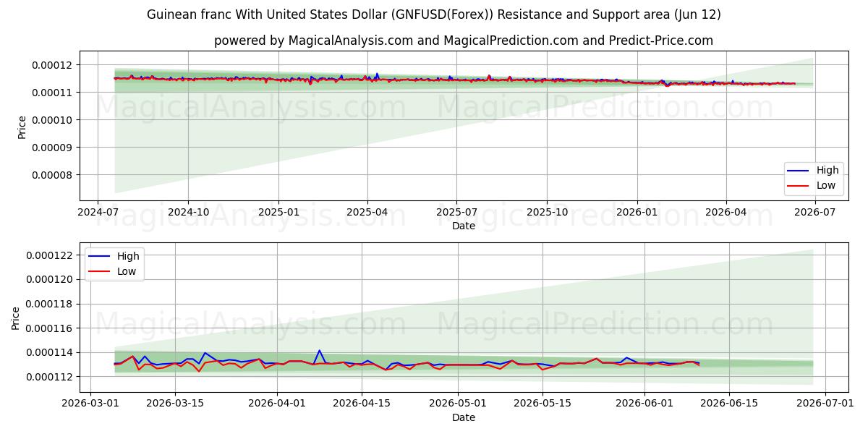Click the 2025-04 tick label
Viewport: 868px width, 434px height.
[367, 212]
